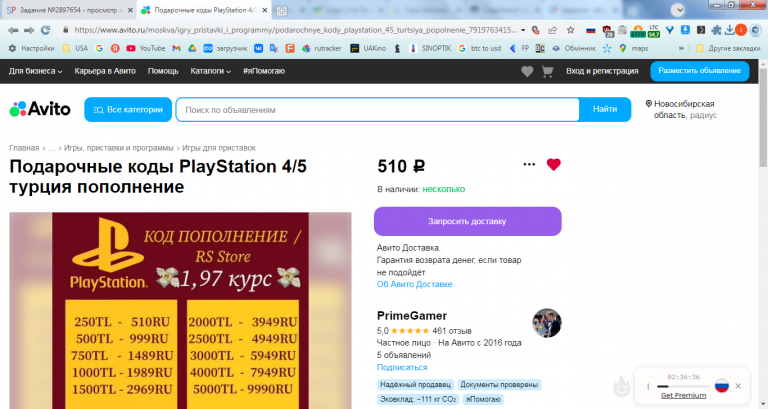Open the Google Drive bookmark icon
Image resolution: width=768 pixels, height=409 pixels.
coord(192,48)
